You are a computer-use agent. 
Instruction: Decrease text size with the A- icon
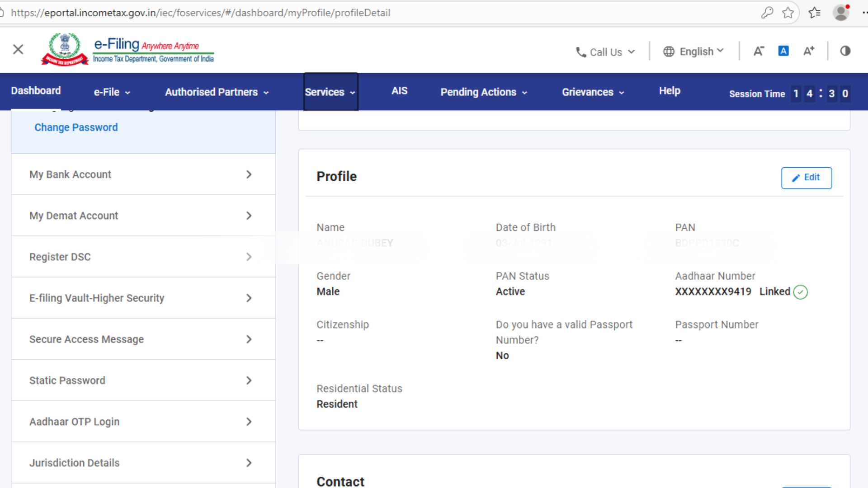coord(759,51)
